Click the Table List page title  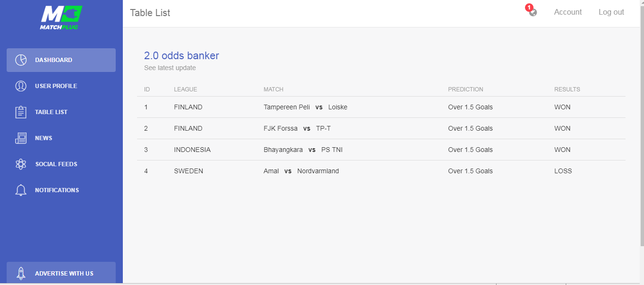[x=150, y=13]
